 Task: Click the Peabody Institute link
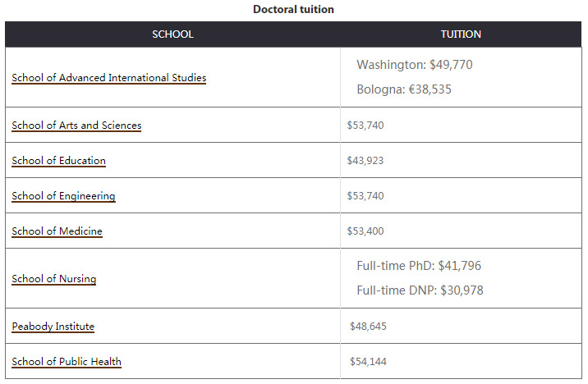[x=53, y=327]
